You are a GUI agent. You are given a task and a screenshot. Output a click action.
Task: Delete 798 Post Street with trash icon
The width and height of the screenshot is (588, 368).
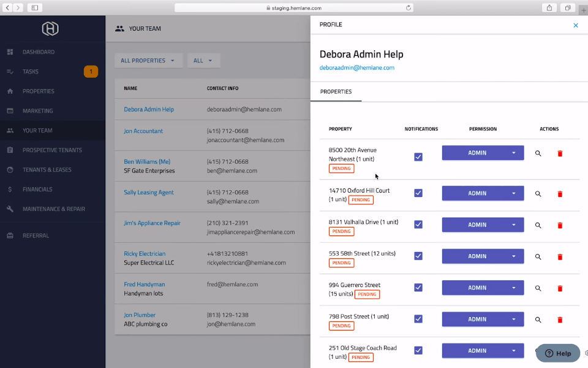click(x=560, y=320)
